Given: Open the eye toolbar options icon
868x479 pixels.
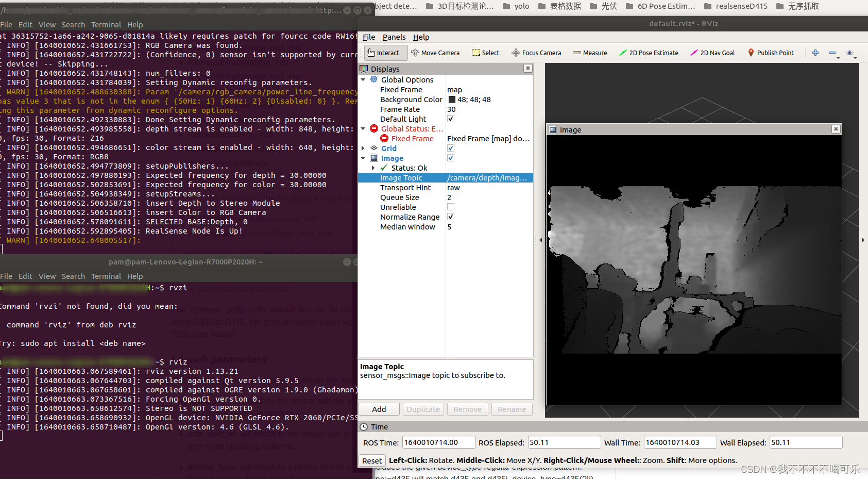Looking at the screenshot, I should tap(849, 53).
